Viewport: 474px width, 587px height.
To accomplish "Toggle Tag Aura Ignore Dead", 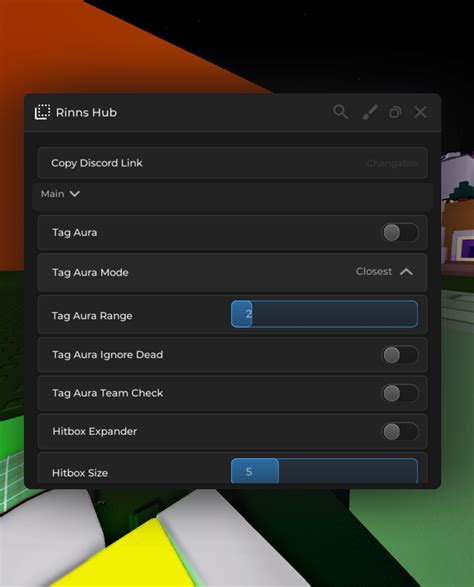I will (400, 355).
